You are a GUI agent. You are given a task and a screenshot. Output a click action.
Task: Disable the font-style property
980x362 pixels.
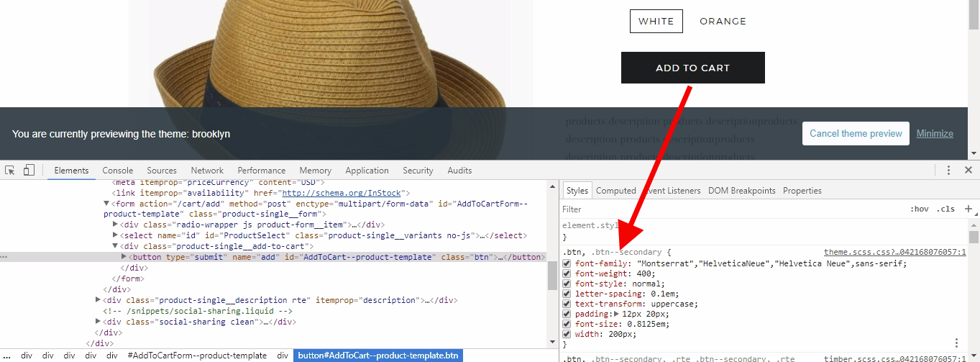[x=567, y=284]
